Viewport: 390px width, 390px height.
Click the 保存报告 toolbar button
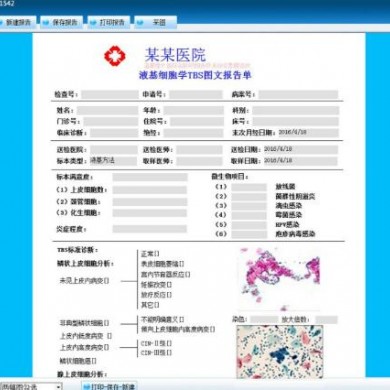click(x=62, y=22)
